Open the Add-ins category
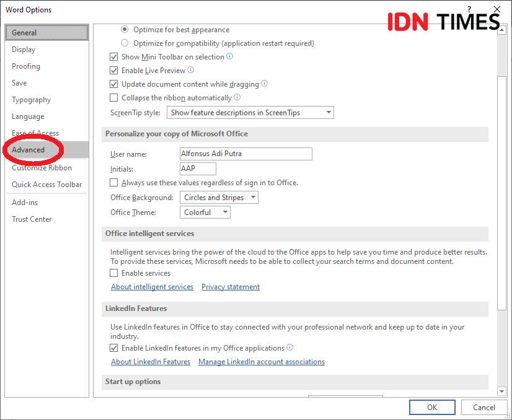The width and height of the screenshot is (512, 420). coord(46,203)
